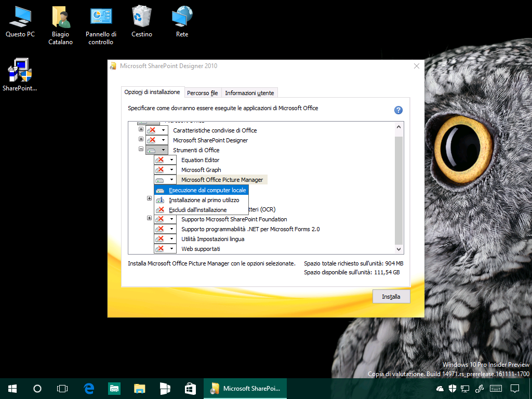Switch to Opzioni di installazione tab

coord(152,92)
